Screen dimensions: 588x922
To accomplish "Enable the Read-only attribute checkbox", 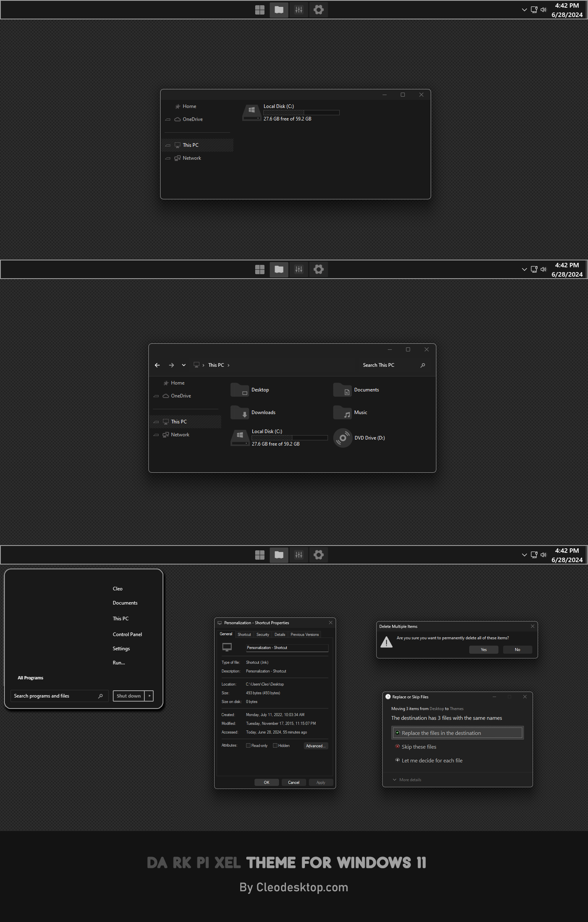I will click(x=248, y=746).
